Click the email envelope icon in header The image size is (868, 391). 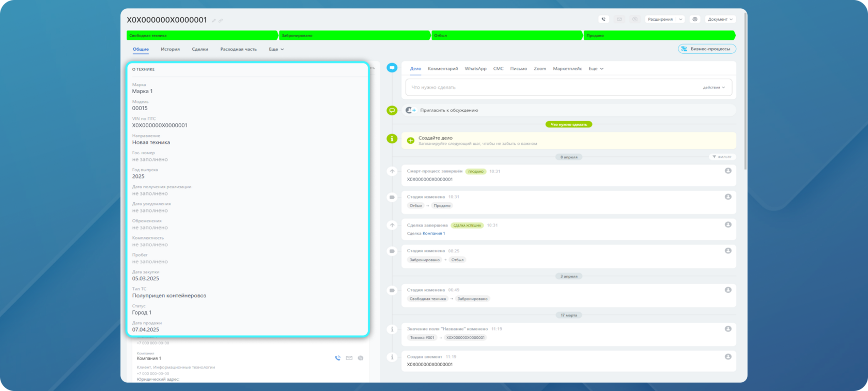pos(619,19)
